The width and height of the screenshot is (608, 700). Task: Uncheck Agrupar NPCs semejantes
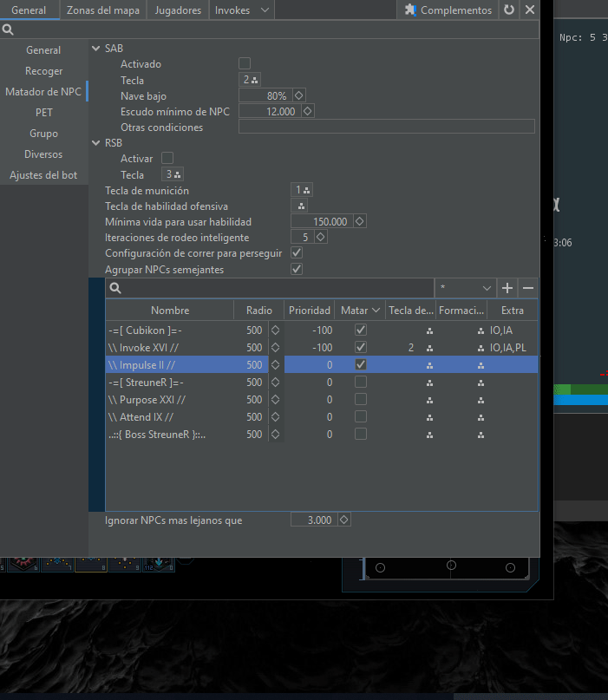point(297,269)
